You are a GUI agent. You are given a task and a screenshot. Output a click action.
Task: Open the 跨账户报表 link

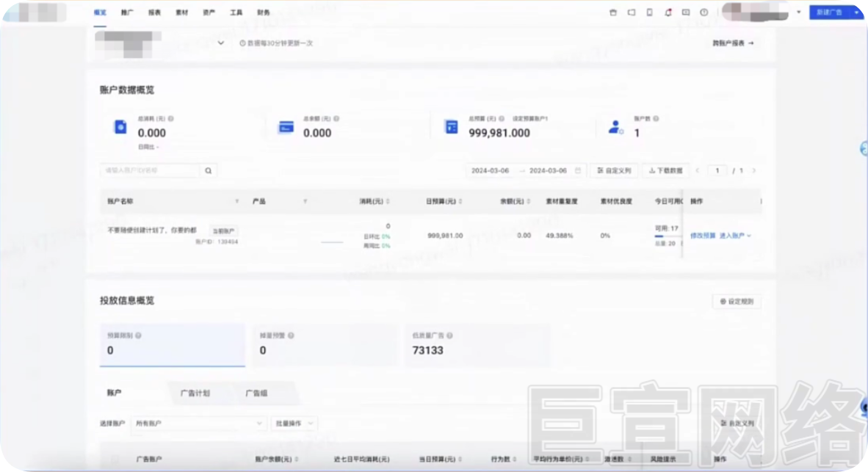732,43
